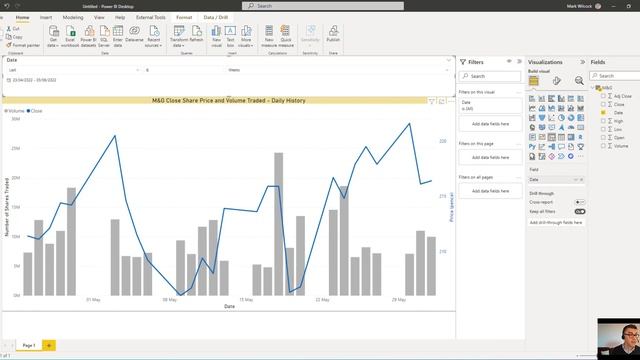
Task: Check the Adj Close field
Action: point(603,96)
